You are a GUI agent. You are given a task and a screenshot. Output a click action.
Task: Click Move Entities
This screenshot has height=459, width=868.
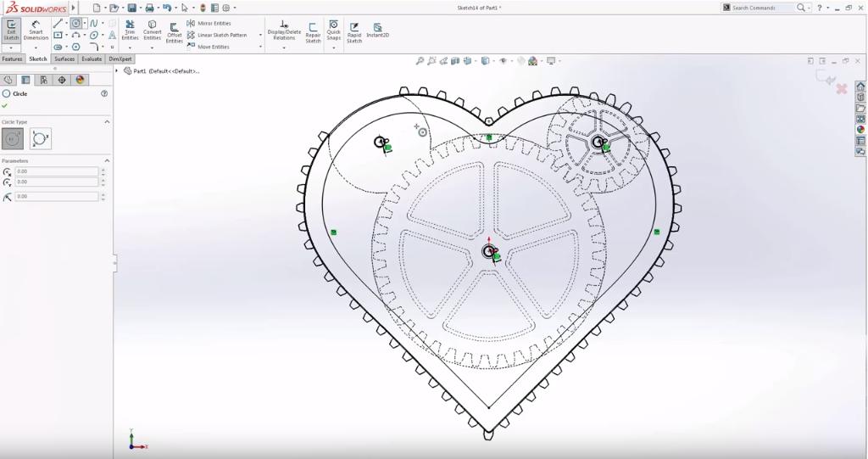click(x=209, y=48)
